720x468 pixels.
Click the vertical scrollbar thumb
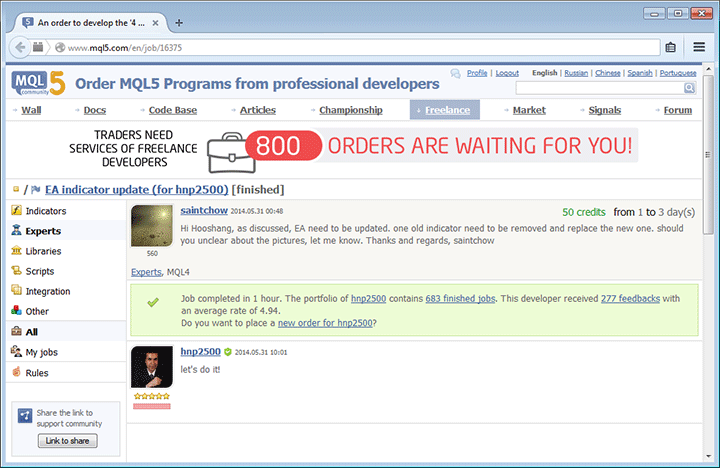tap(708, 155)
